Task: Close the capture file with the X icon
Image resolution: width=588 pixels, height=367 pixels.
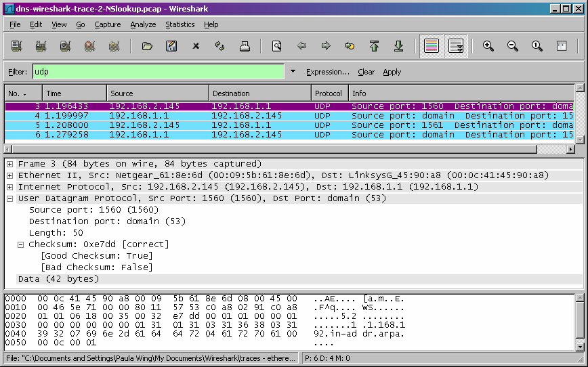Action: (196, 46)
